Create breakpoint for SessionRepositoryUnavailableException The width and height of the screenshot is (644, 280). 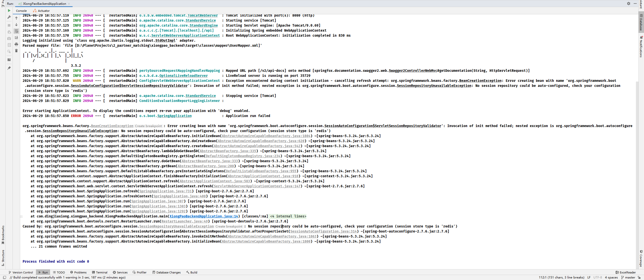[x=229, y=227]
